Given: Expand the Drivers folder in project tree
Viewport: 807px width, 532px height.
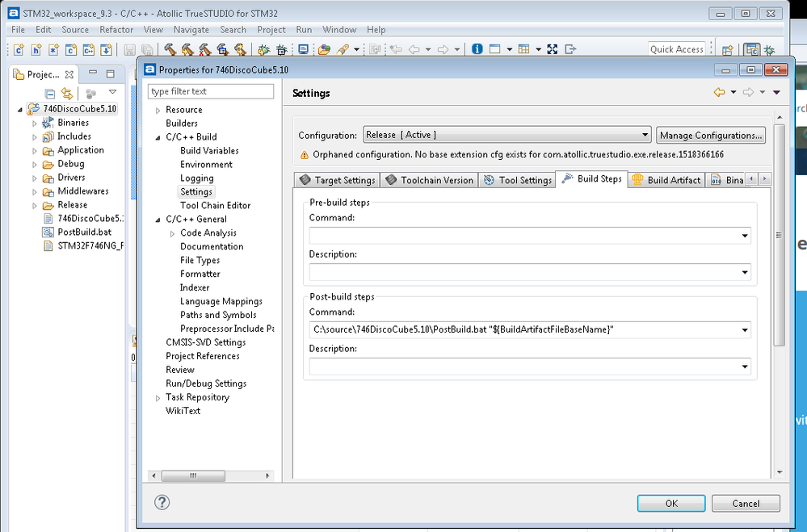Looking at the screenshot, I should (35, 178).
